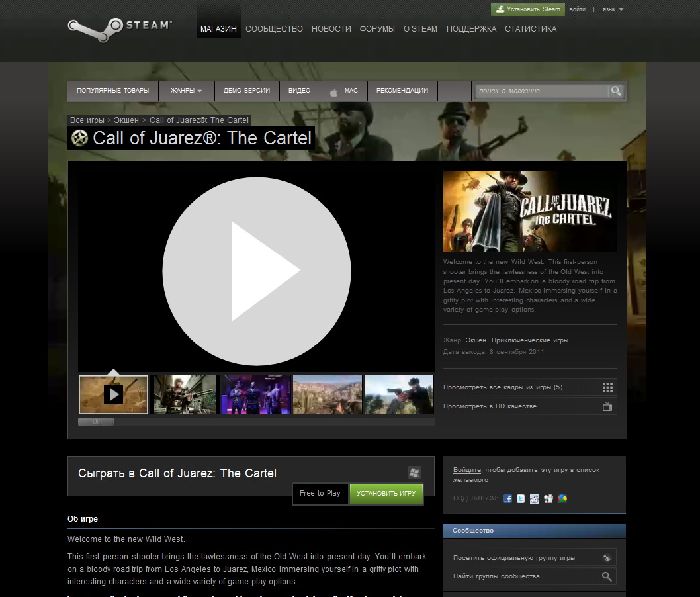Select ПОПУЛЯРНЫЕ ТОВАРЫ tab
The image size is (700, 597).
pos(113,91)
